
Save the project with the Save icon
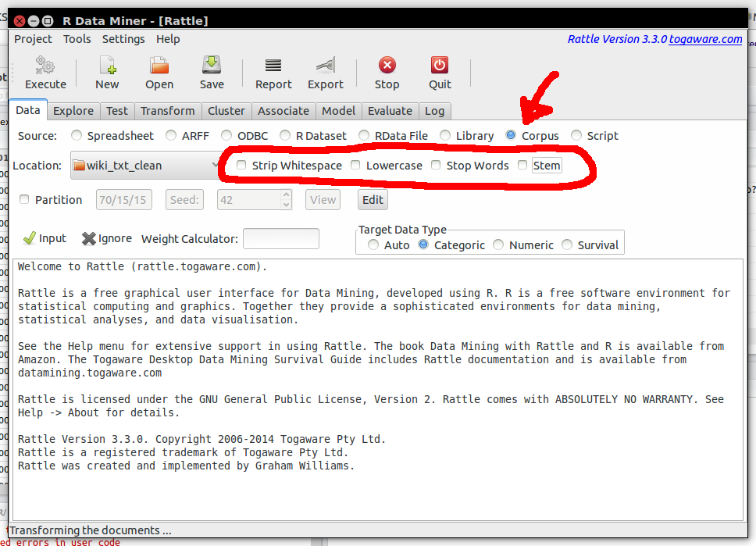212,65
